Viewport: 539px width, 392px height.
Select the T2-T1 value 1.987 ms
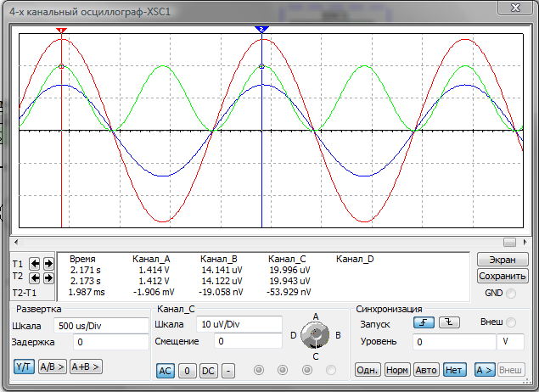click(x=87, y=292)
